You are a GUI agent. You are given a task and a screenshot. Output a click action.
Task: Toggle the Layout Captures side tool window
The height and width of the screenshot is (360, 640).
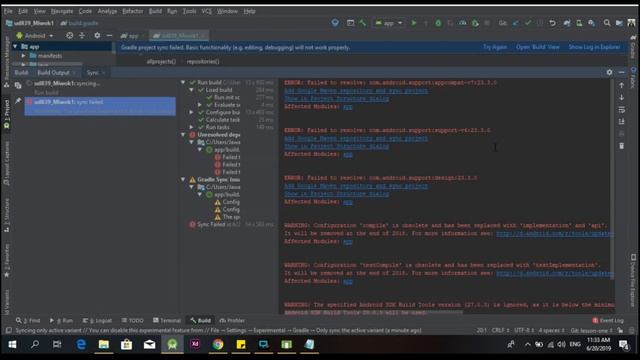7,163
